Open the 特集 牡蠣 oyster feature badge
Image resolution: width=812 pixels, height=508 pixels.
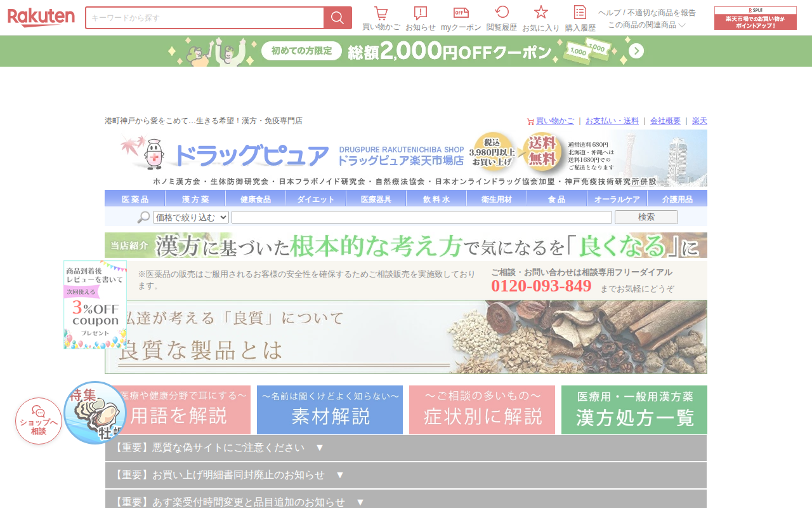pyautogui.click(x=95, y=412)
